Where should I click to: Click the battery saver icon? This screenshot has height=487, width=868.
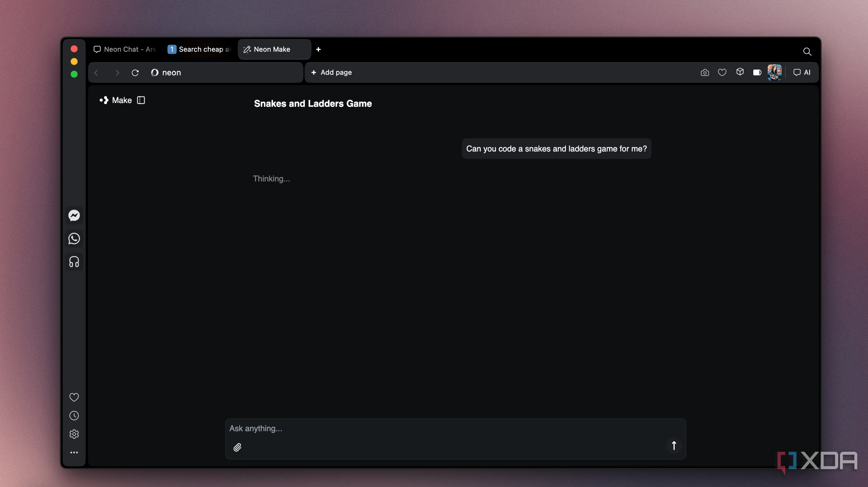coord(757,72)
